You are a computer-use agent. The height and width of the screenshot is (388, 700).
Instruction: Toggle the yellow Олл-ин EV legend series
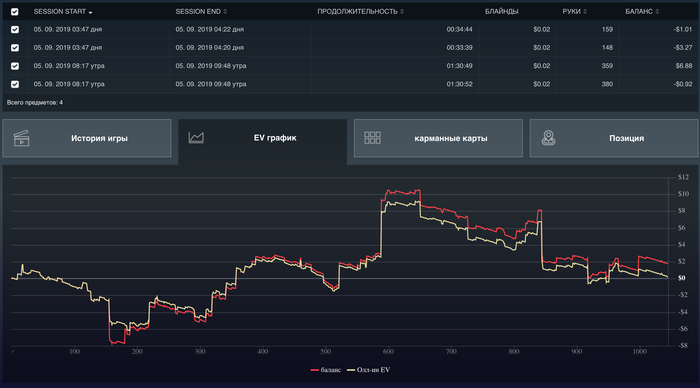click(369, 370)
